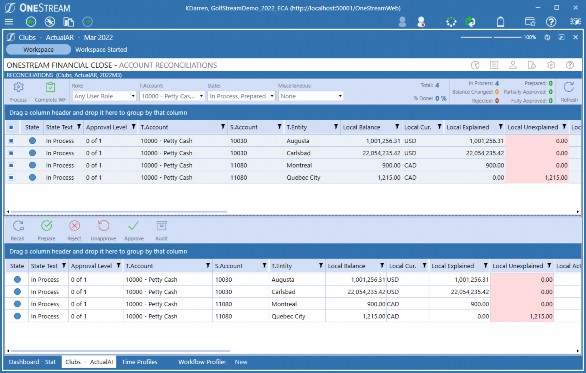Click the solid green circle icon in top toolbar

31,22
